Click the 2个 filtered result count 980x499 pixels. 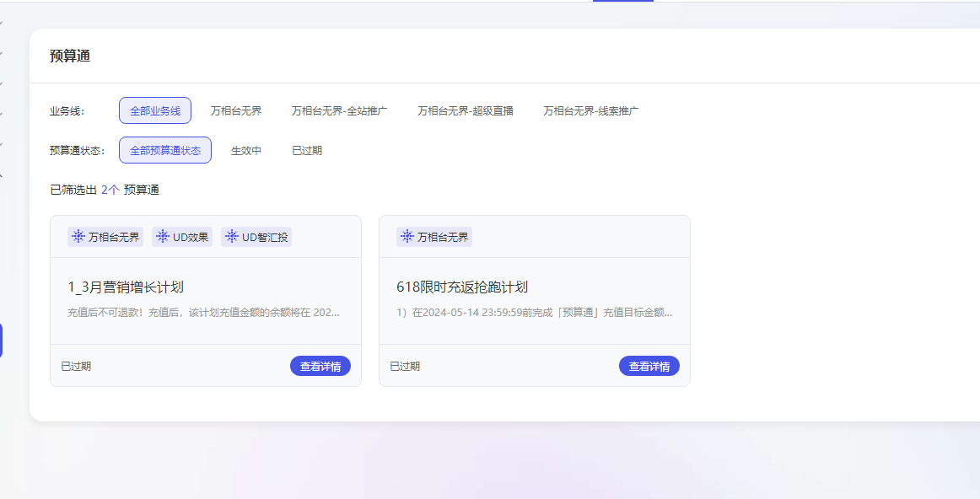(110, 190)
